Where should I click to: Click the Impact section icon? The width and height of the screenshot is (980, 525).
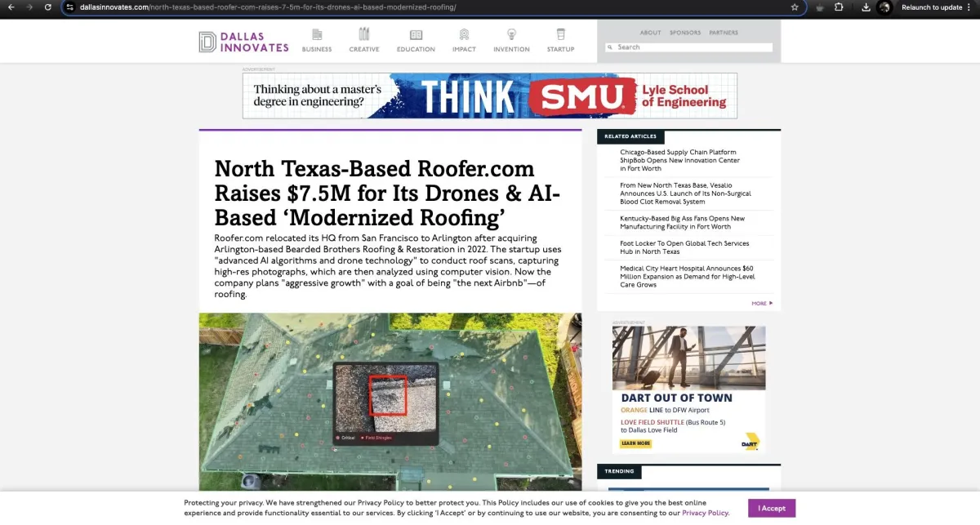(464, 34)
